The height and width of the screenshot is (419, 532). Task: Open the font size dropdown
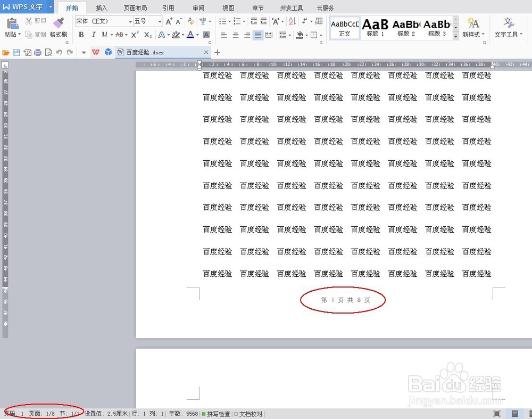[x=160, y=22]
